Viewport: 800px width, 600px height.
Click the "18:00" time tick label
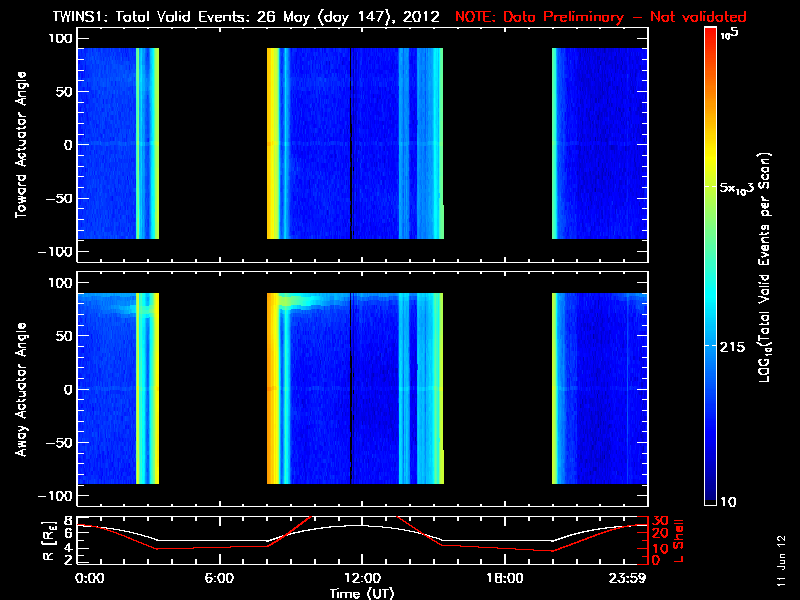coord(505,578)
